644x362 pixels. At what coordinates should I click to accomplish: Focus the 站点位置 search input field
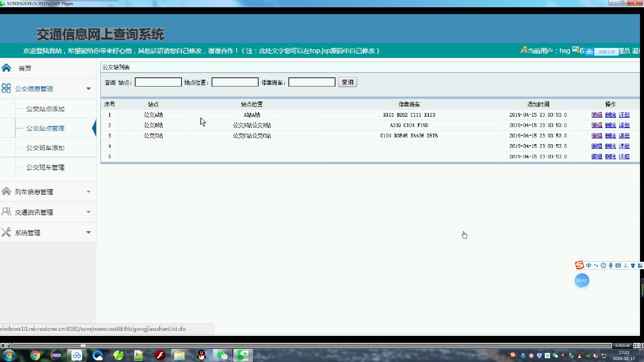pyautogui.click(x=235, y=82)
